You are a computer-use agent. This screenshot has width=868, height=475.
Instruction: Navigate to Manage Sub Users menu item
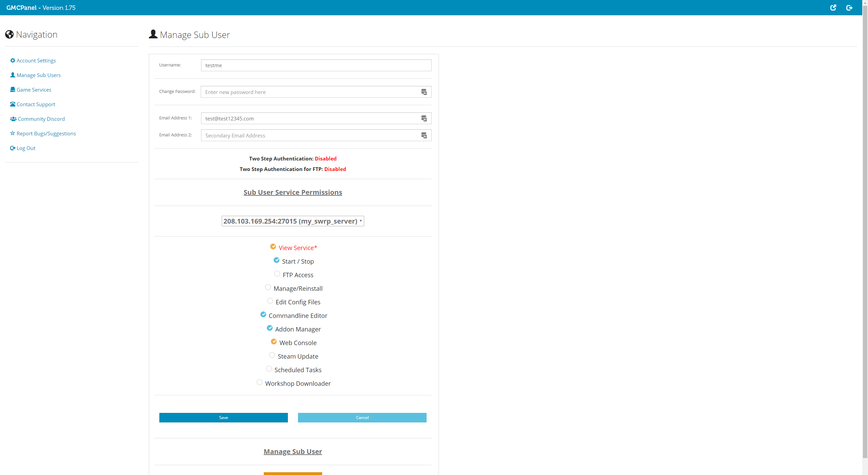click(x=39, y=75)
